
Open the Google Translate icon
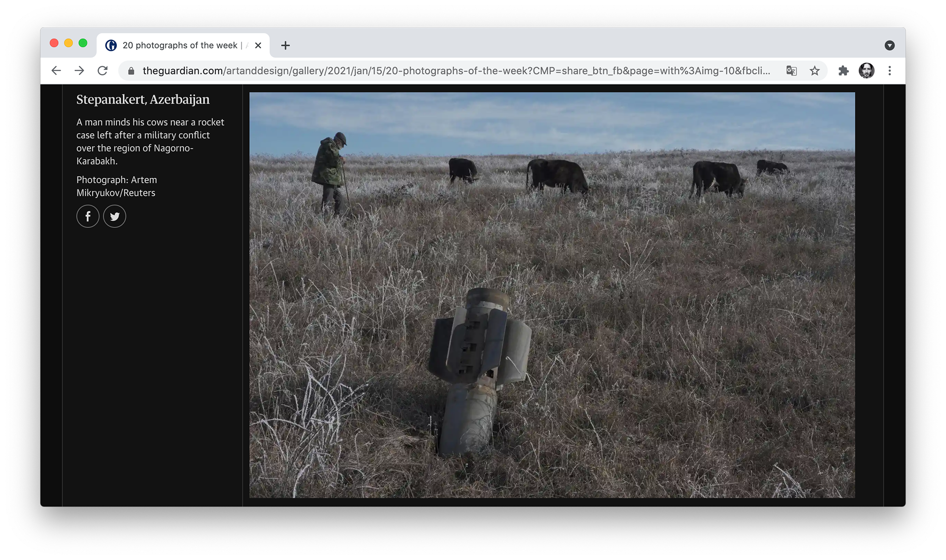pyautogui.click(x=791, y=70)
